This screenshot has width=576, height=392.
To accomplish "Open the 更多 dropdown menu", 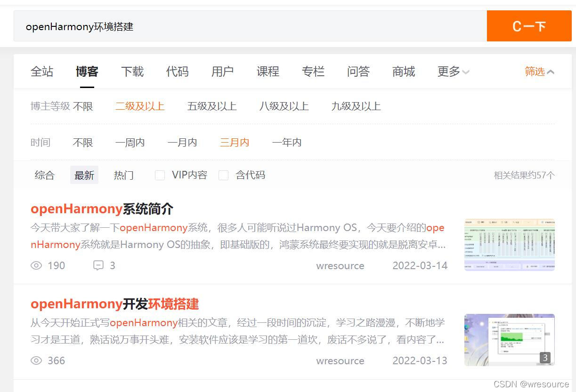I will 452,72.
